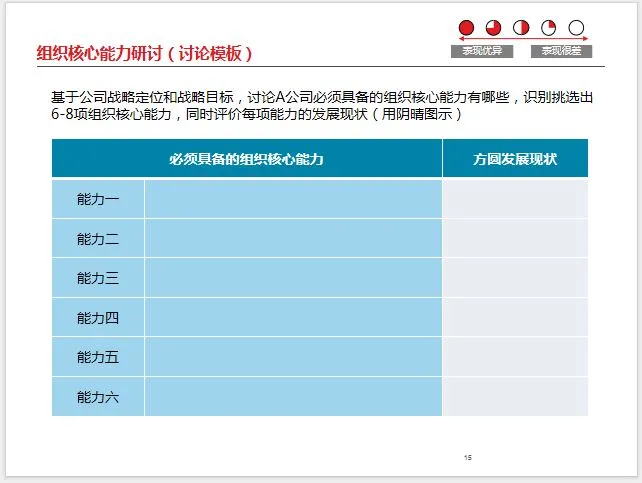Click the blue content cell beside 能力四
This screenshot has height=483, width=642.
293,318
